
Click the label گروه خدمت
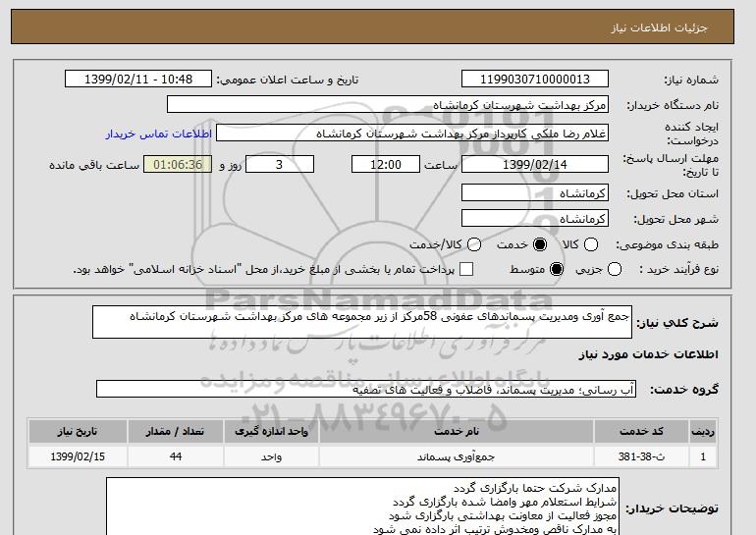[x=683, y=390]
